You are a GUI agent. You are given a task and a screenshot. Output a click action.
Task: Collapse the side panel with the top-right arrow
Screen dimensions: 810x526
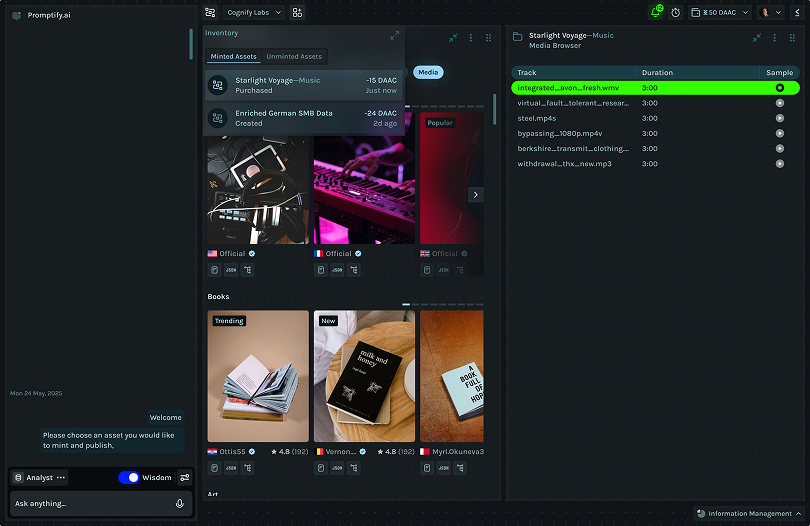[797, 12]
